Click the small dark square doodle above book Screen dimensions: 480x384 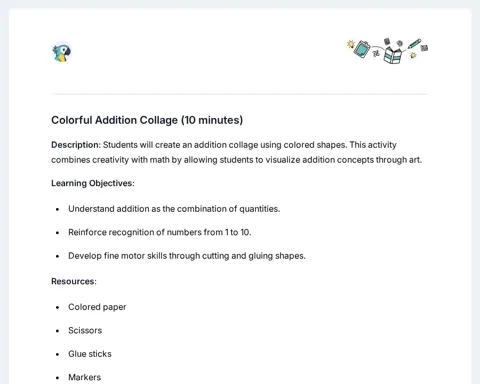coord(387,41)
